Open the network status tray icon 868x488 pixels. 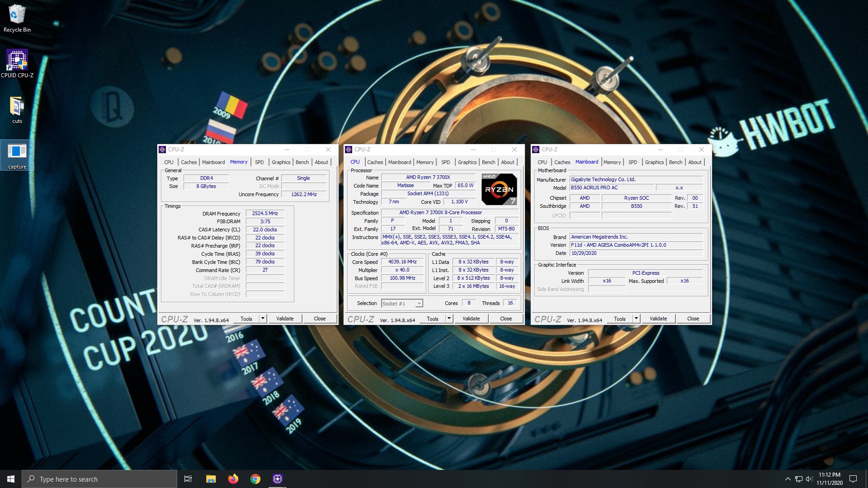click(x=798, y=479)
